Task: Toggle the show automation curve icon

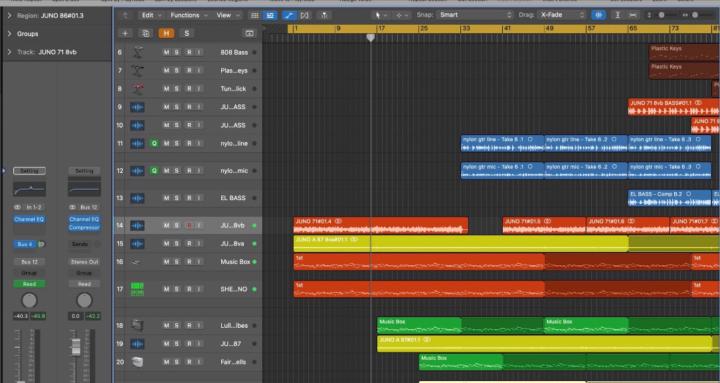Action: click(x=289, y=15)
